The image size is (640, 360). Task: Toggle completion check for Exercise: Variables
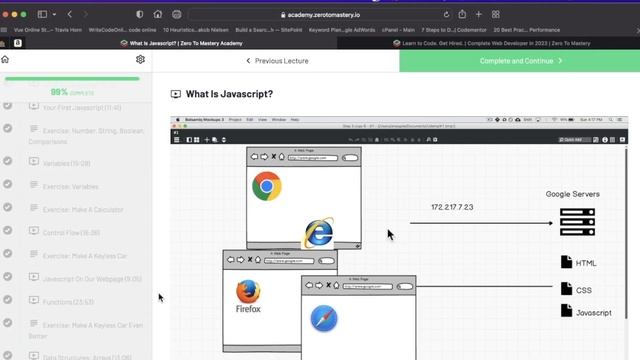pos(7,184)
